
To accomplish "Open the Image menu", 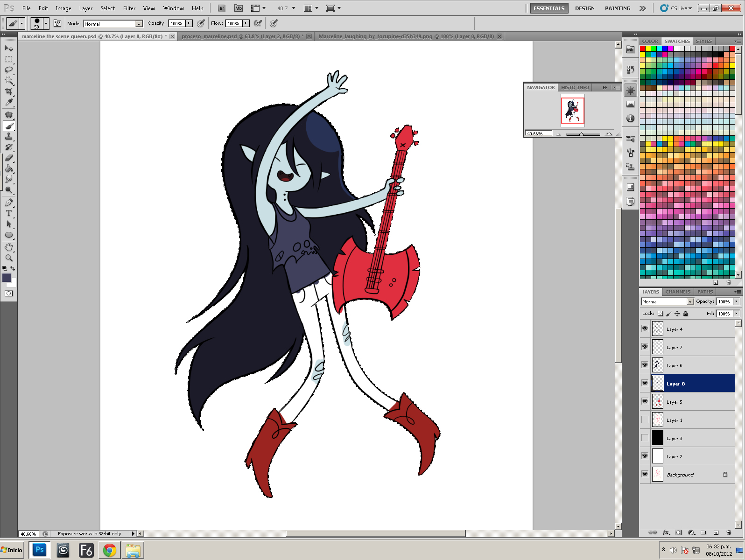I will (x=63, y=8).
